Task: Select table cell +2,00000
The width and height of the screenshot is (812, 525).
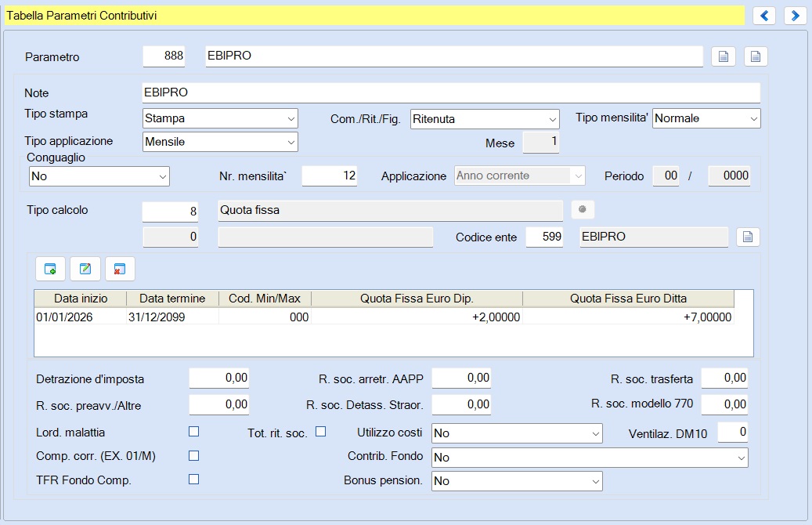Action: pyautogui.click(x=417, y=317)
